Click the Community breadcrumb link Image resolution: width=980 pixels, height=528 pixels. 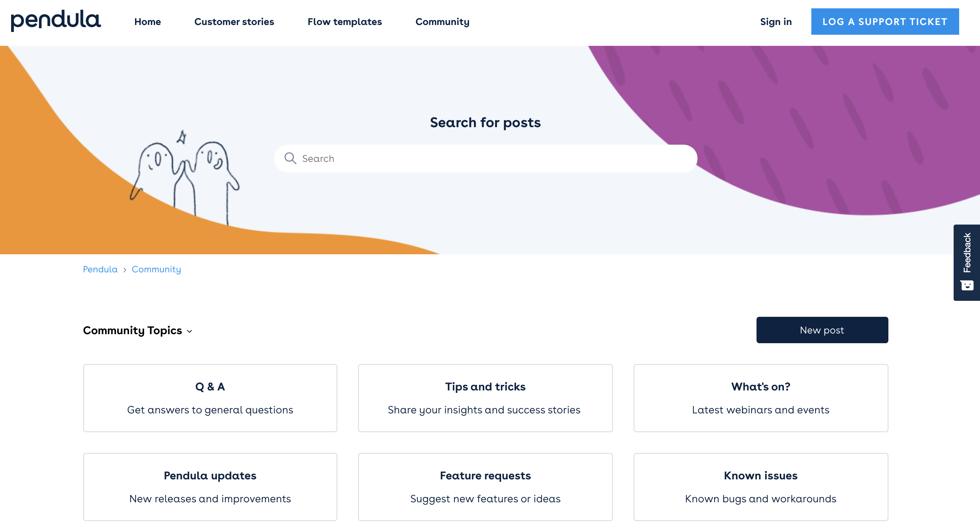pos(157,269)
